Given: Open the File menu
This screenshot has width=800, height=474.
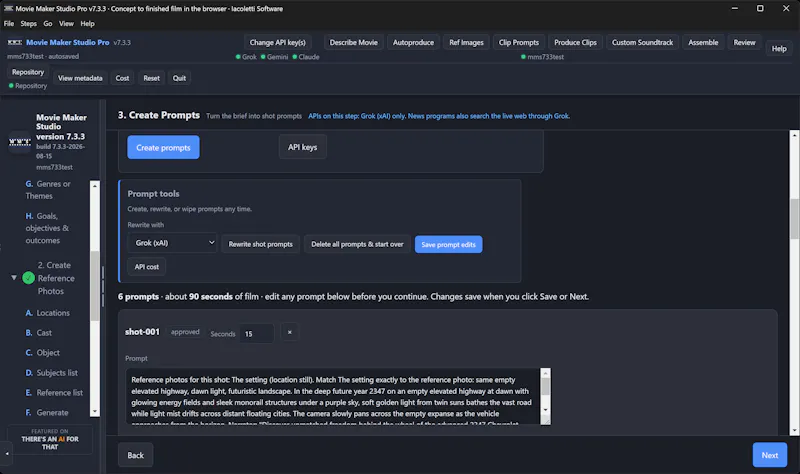Looking at the screenshot, I should pyautogui.click(x=9, y=23).
